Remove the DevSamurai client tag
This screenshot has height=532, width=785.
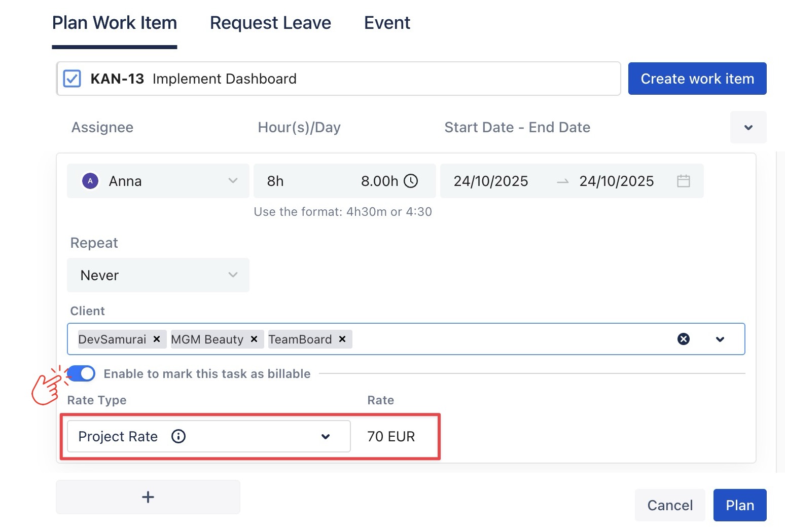click(x=157, y=339)
